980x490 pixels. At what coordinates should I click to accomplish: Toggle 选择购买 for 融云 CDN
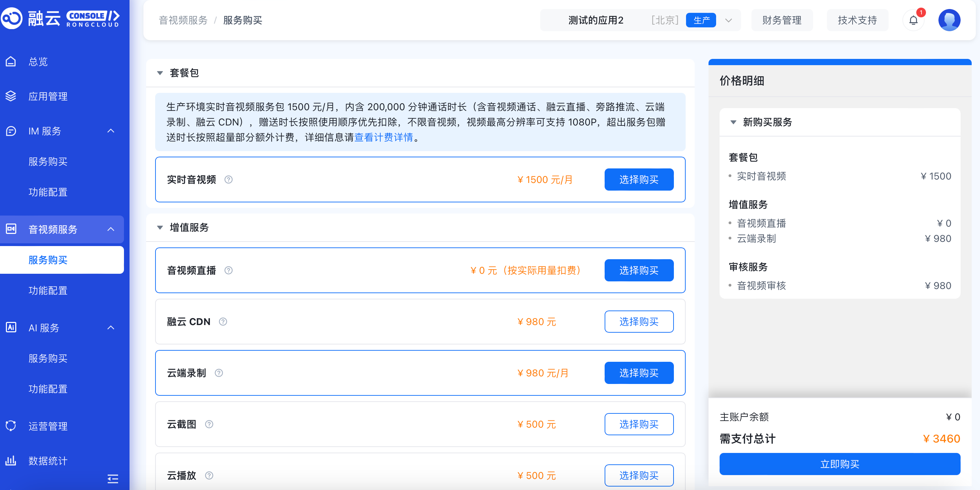point(638,322)
